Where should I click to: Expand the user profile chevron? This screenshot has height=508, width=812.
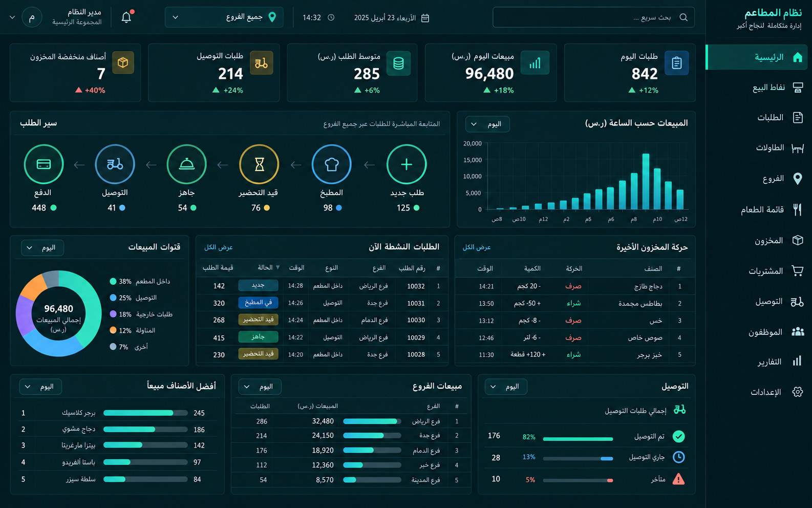click(x=12, y=17)
